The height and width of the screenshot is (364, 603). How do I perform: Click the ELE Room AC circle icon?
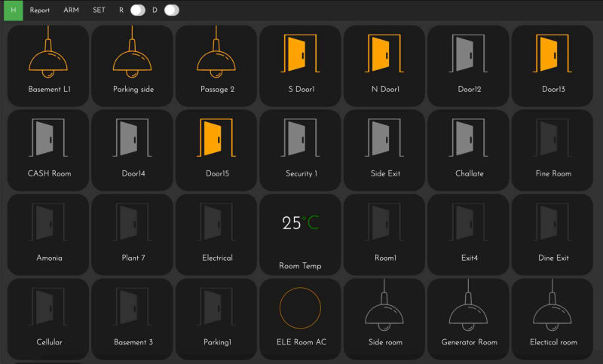click(x=300, y=307)
